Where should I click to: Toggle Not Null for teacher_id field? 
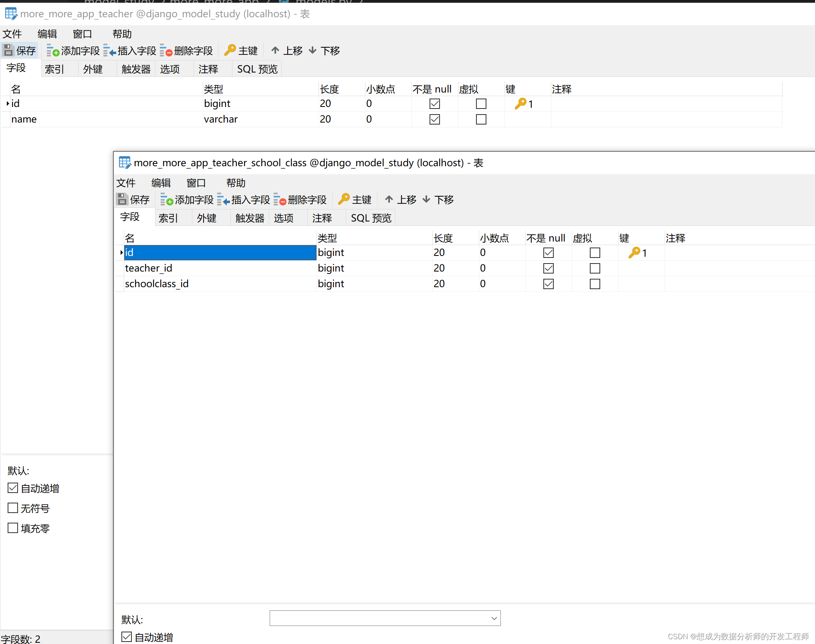[x=549, y=268]
